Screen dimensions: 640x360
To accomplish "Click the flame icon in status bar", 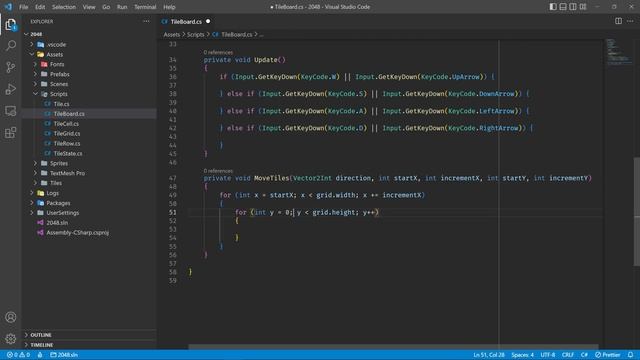I will (x=40, y=355).
